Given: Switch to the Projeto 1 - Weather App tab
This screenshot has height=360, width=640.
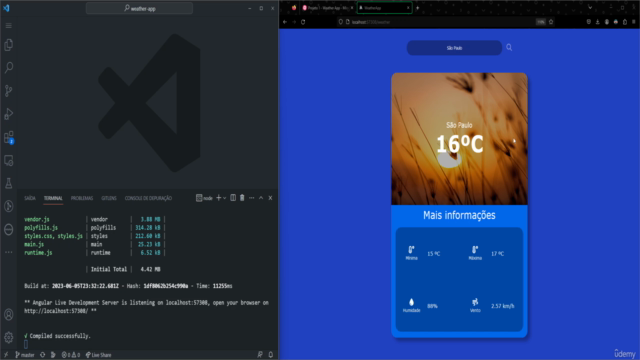Looking at the screenshot, I should pos(327,8).
